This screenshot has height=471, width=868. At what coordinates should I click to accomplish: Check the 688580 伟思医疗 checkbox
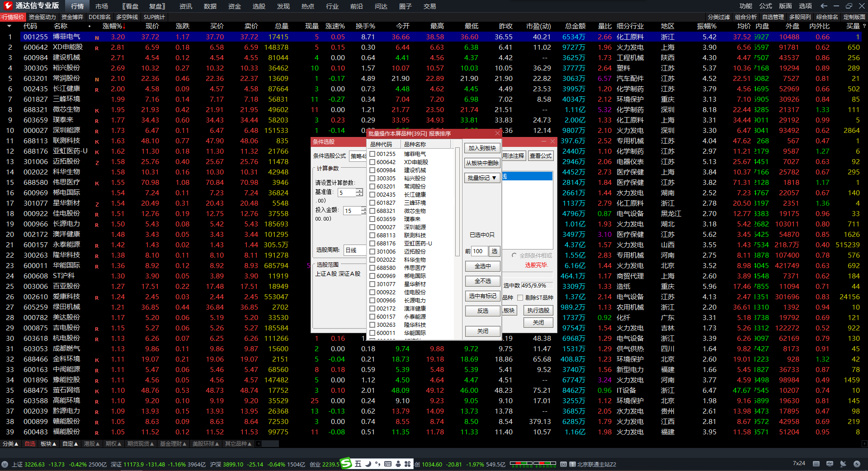tap(372, 268)
